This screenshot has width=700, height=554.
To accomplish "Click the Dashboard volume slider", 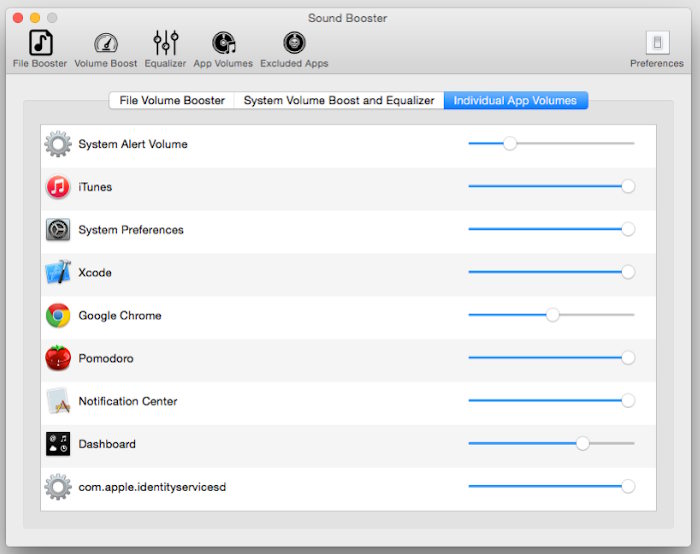I will 552,444.
